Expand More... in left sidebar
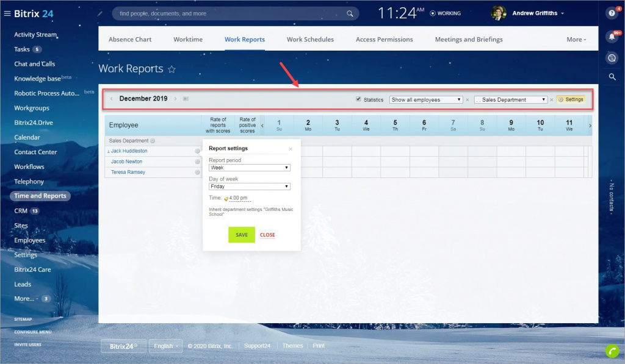Viewport: 625px width, 364px height. 26,299
